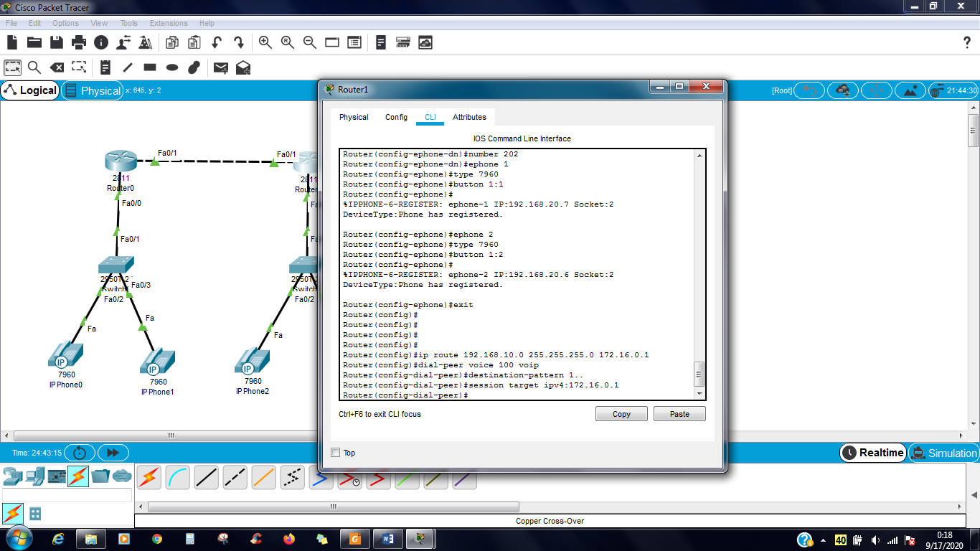Choose the Draw Ellipse tool
The image size is (980, 551).
click(x=172, y=67)
